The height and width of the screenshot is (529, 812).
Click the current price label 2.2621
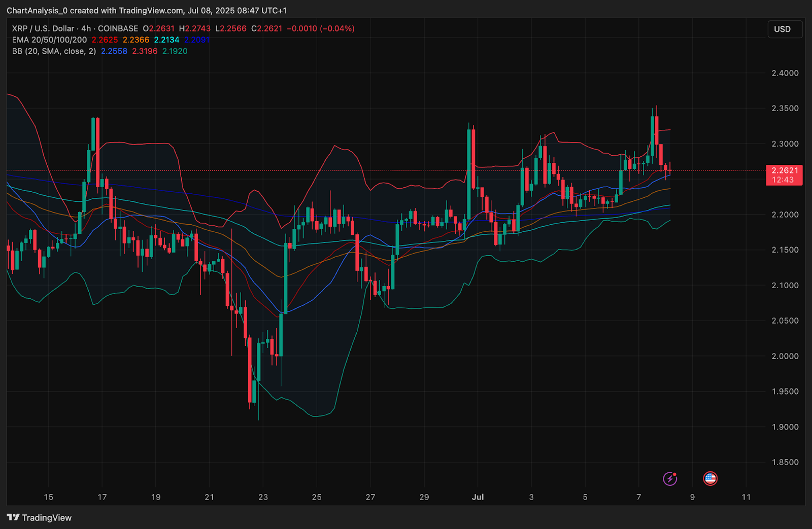coord(784,170)
